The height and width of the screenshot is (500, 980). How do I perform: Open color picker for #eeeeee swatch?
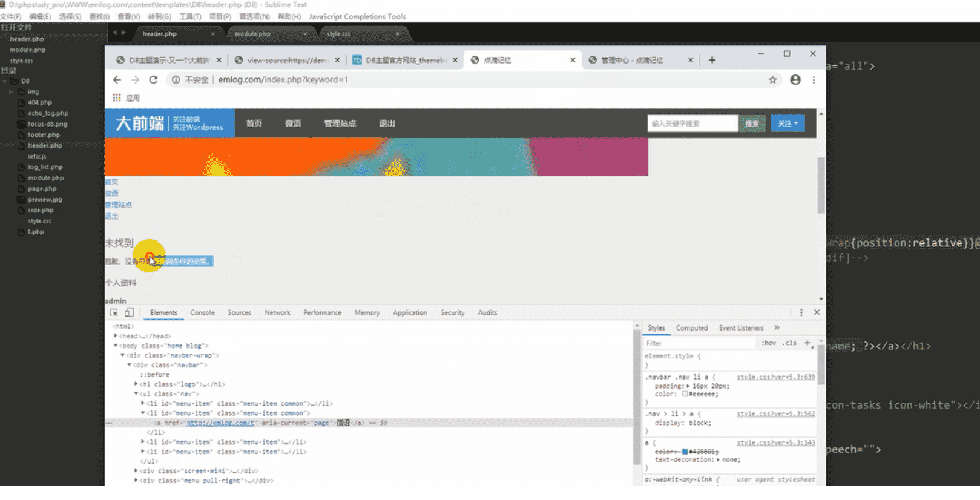point(685,394)
